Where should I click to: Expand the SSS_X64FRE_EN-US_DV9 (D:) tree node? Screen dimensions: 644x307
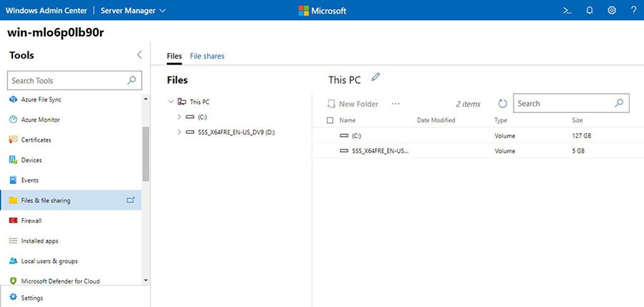(x=179, y=132)
